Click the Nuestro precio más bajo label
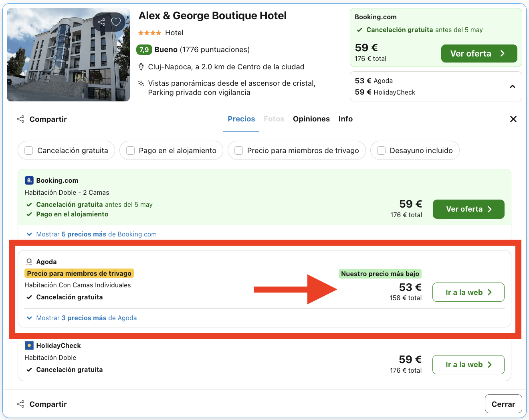 [x=380, y=274]
